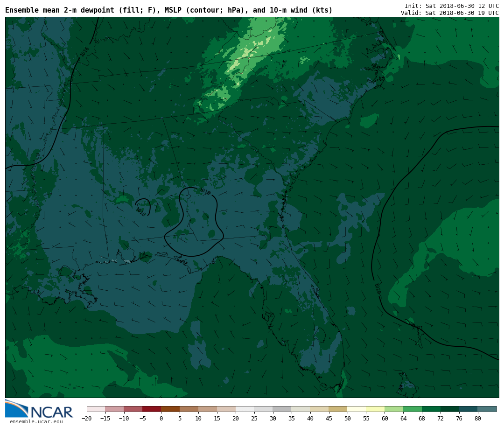Click the NCAR logo

click(x=39, y=409)
